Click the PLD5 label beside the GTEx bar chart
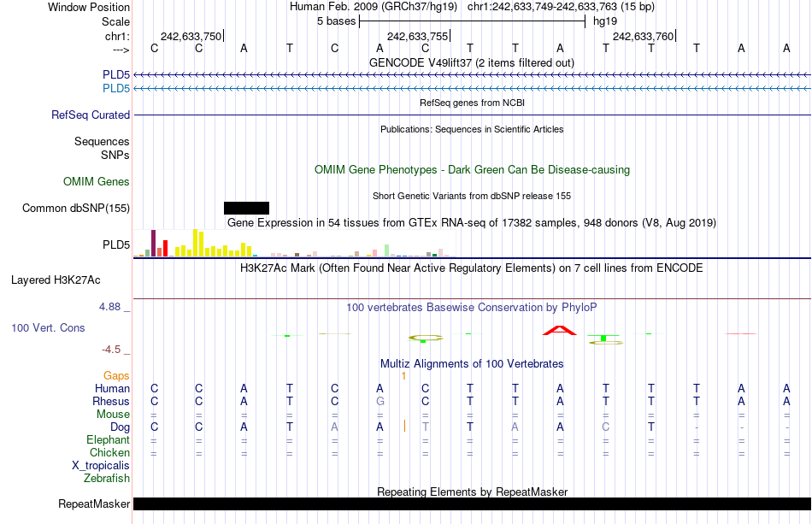This screenshot has height=524, width=812. click(x=116, y=245)
